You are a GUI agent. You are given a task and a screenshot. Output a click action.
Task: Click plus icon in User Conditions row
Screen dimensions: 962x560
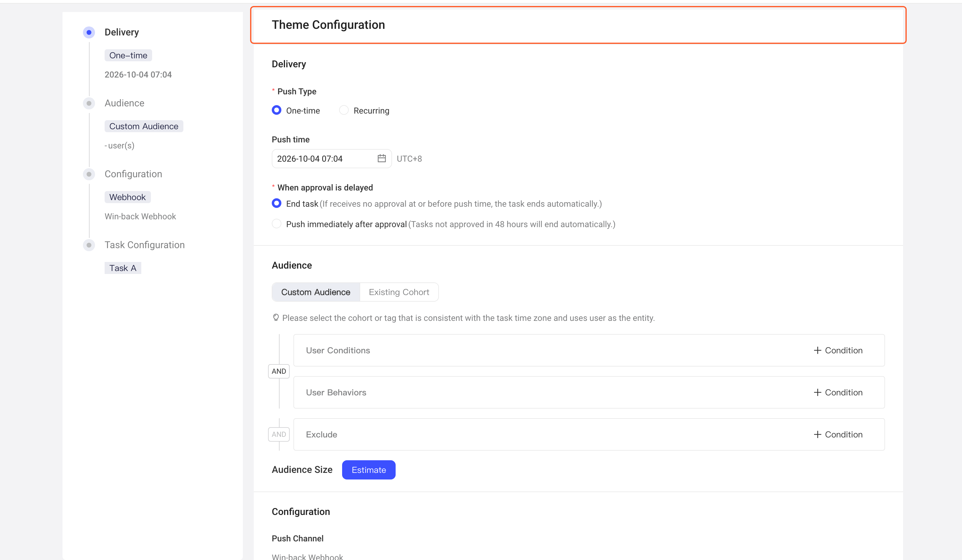tap(817, 350)
